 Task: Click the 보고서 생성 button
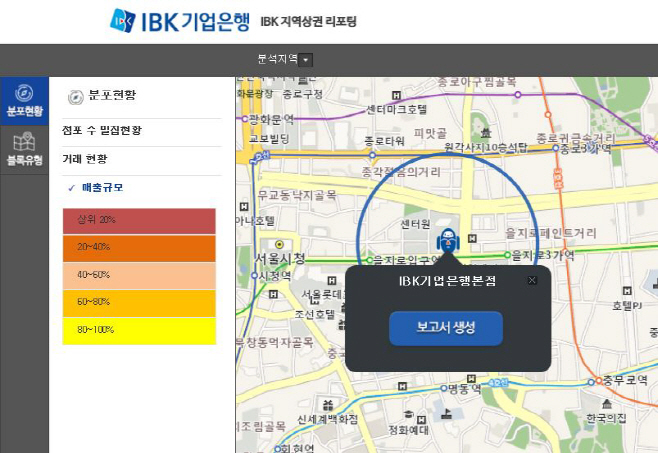pos(446,328)
